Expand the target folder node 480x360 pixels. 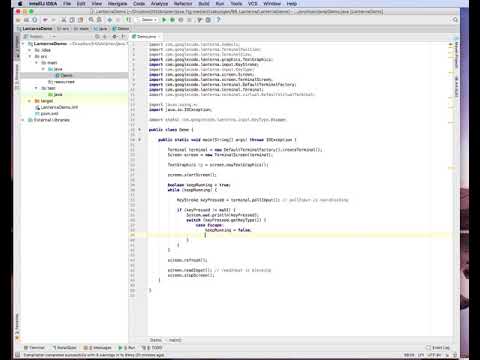30,101
